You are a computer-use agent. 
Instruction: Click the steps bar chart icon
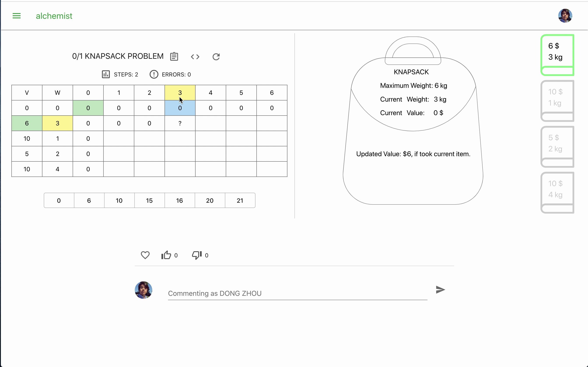[106, 74]
